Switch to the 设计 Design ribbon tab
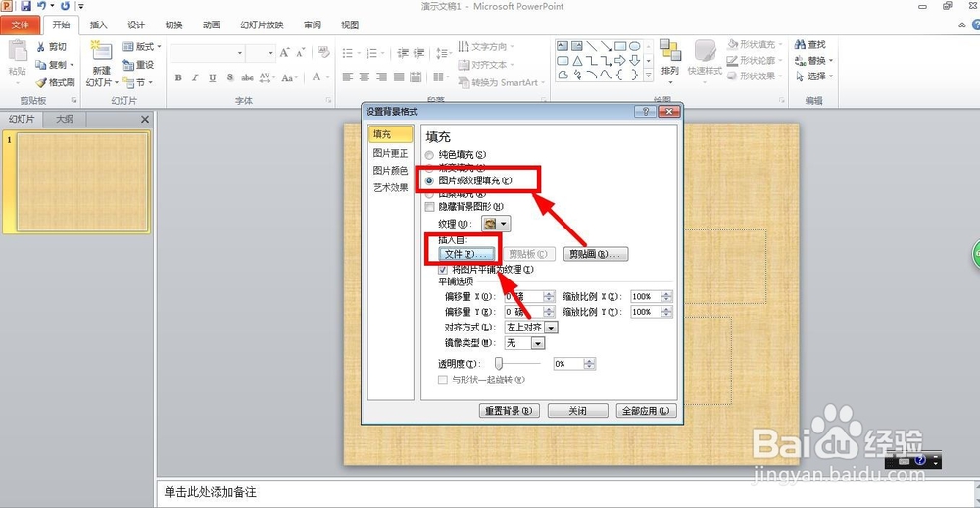Image resolution: width=980 pixels, height=508 pixels. point(136,25)
